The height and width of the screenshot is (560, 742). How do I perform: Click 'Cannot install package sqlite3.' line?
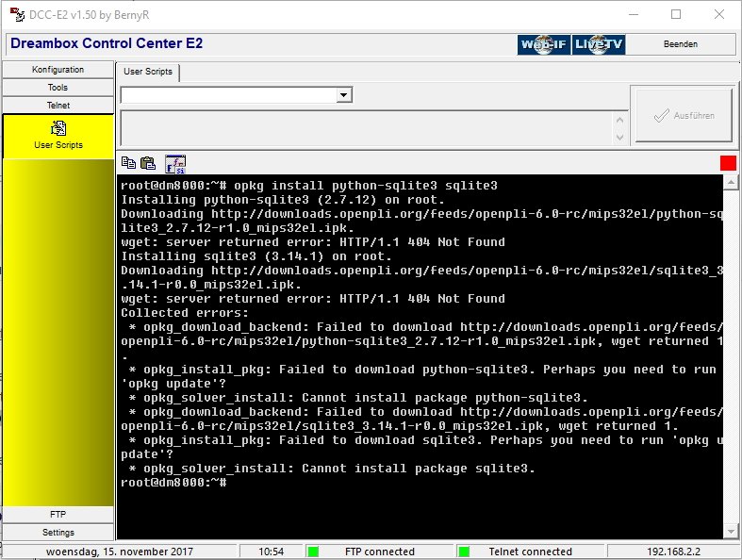tap(419, 469)
